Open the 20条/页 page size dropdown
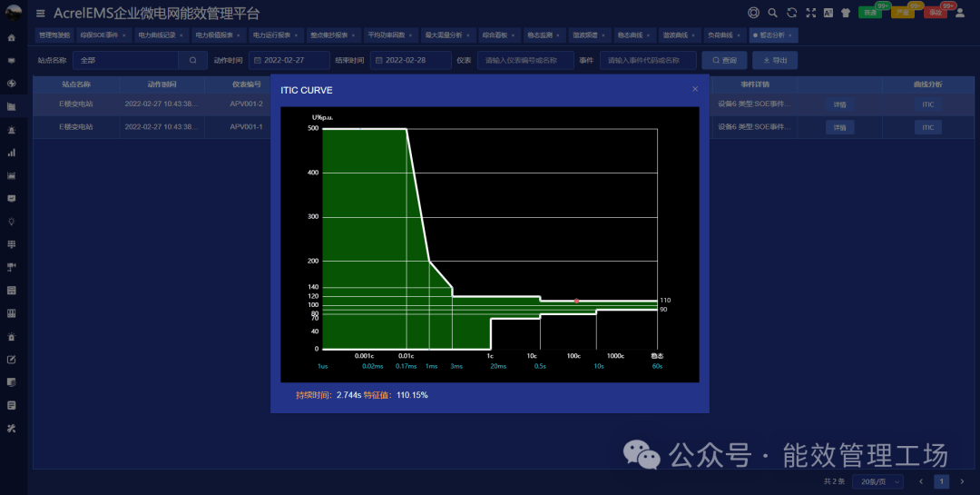This screenshot has width=980, height=495. click(877, 481)
